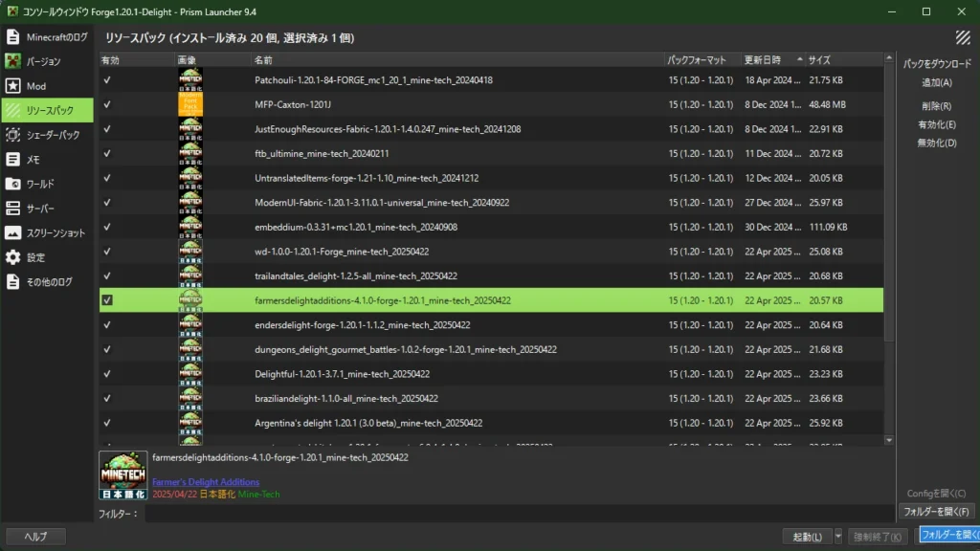Click the フィルター text field
The width and height of the screenshot is (980, 551).
519,514
